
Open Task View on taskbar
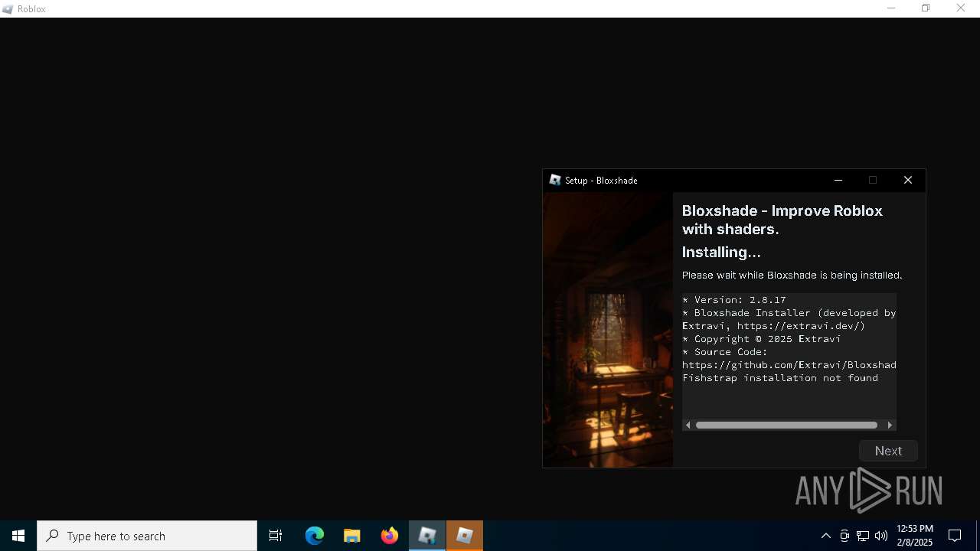pyautogui.click(x=276, y=536)
